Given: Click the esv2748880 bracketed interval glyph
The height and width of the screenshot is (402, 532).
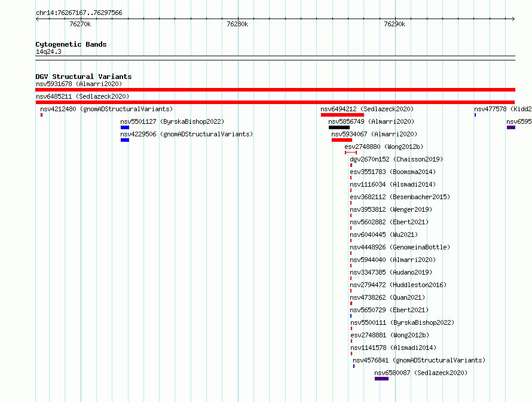Looking at the screenshot, I should [x=351, y=153].
